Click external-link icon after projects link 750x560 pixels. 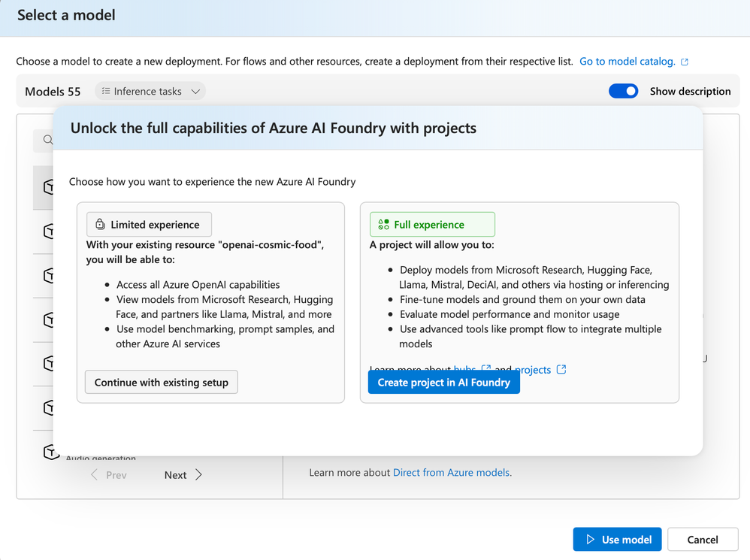561,369
